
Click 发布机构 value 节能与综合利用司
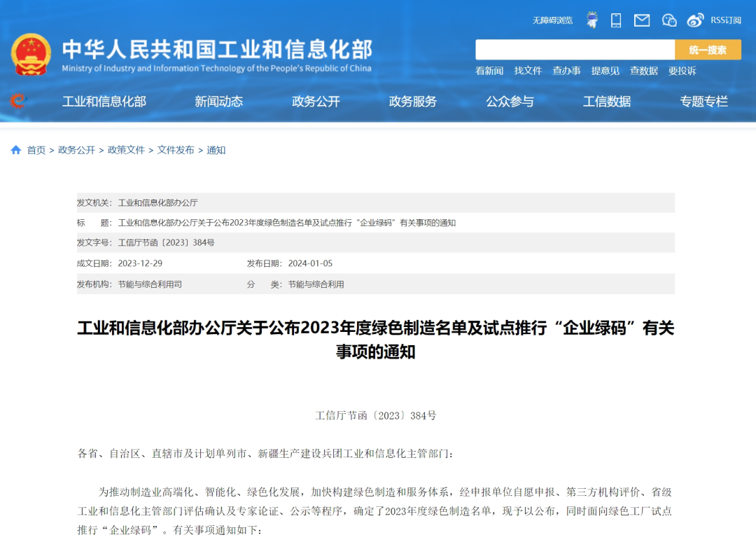[150, 284]
